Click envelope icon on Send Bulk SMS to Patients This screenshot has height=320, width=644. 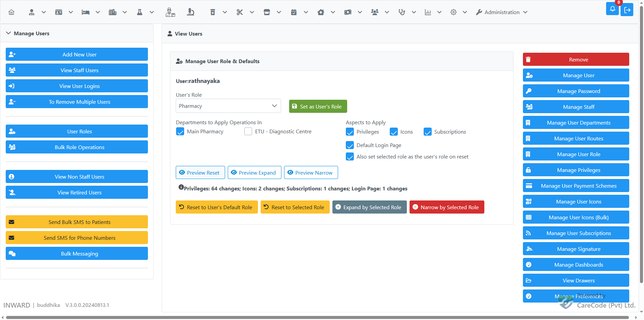(12, 222)
